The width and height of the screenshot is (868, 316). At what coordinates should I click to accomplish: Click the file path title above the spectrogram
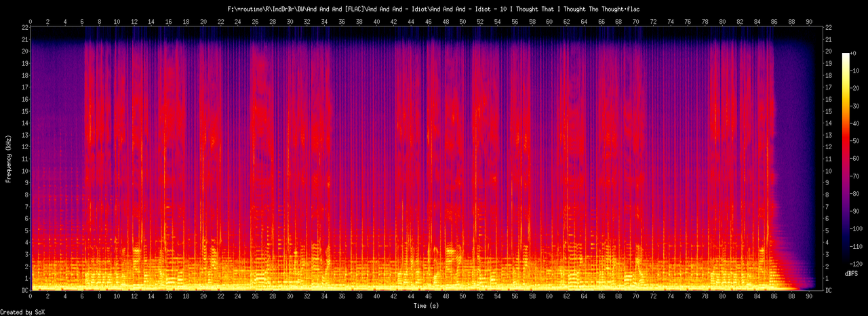(x=434, y=9)
